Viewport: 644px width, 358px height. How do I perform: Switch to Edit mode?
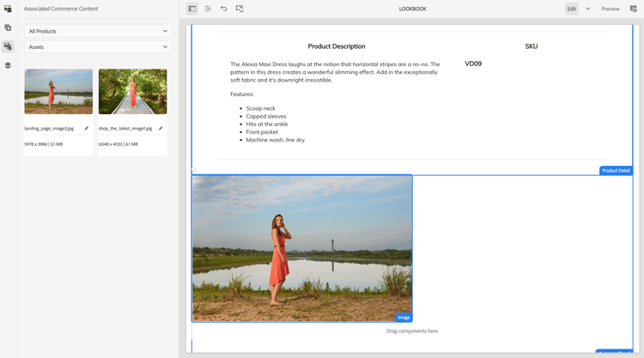(x=571, y=9)
